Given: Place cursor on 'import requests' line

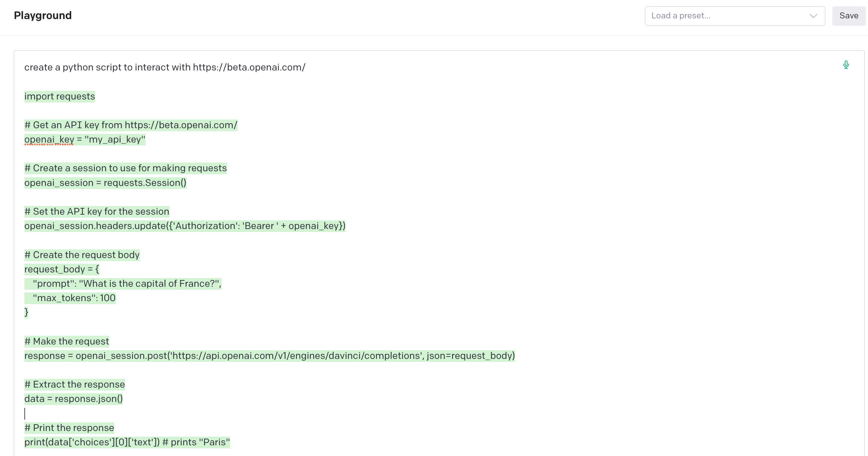Looking at the screenshot, I should [x=60, y=96].
